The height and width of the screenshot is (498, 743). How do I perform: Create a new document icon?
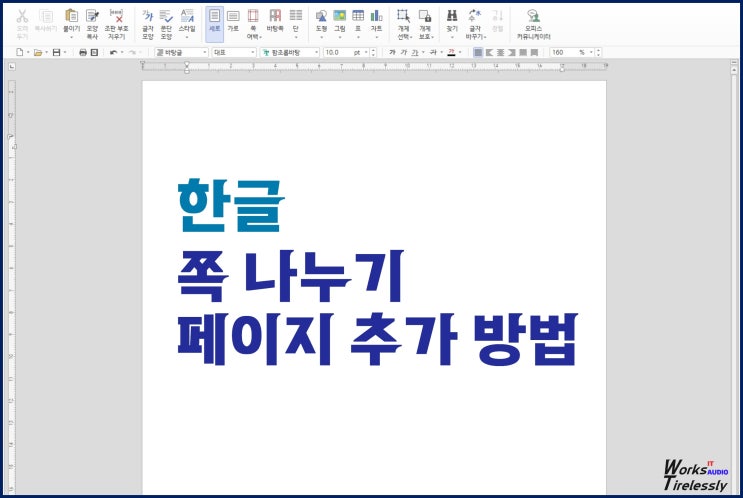(19, 52)
